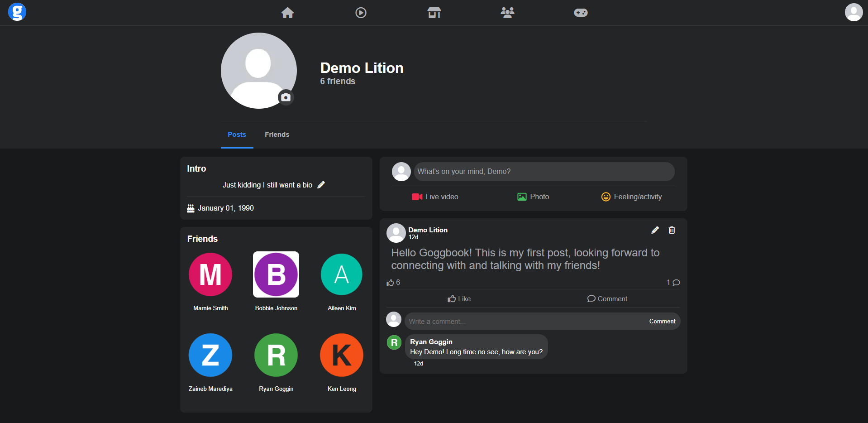Open the Watch videos icon
The height and width of the screenshot is (423, 868).
[x=361, y=13]
